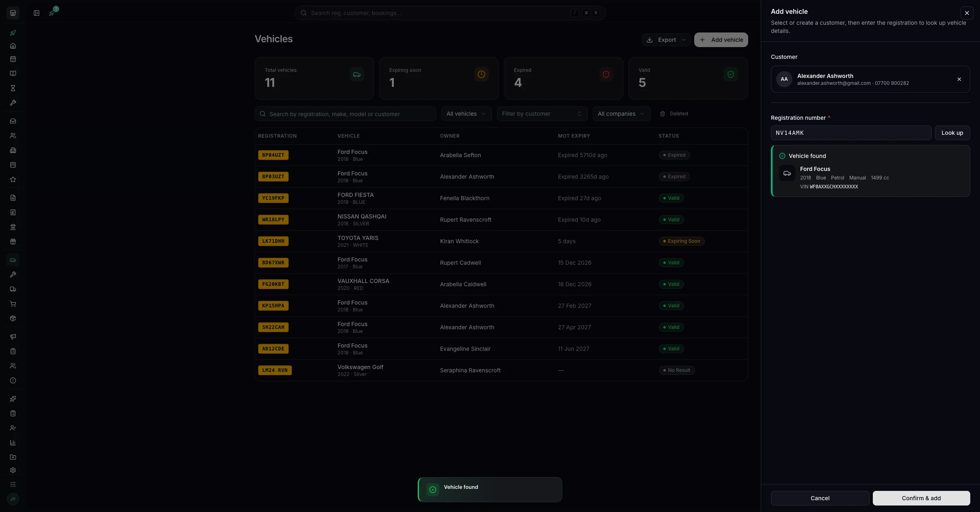Remove selected customer Alexander Ashworth

959,79
